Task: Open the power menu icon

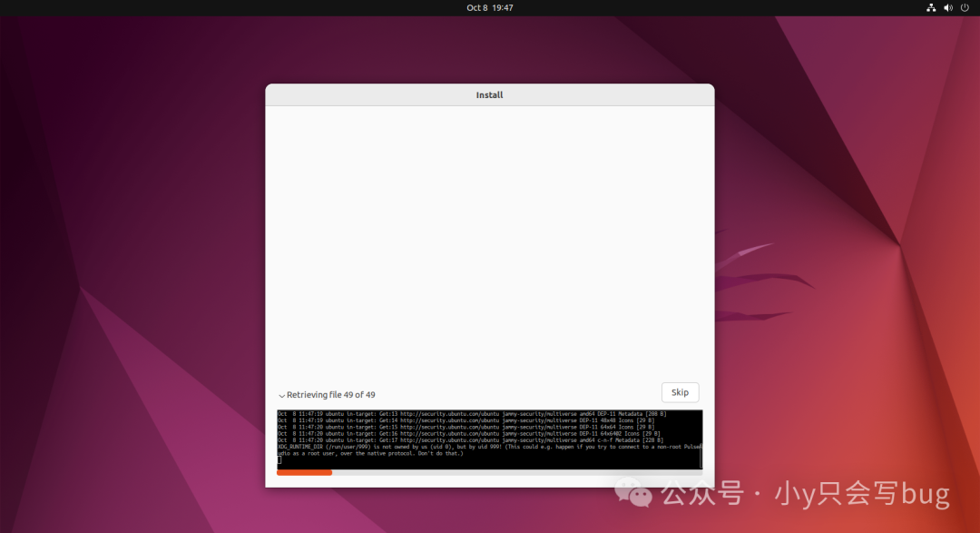Action: tap(965, 7)
